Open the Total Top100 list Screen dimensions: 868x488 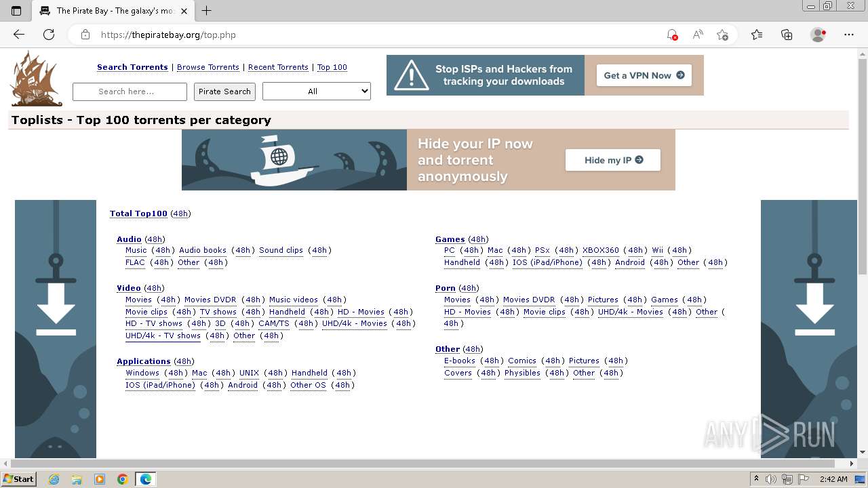pos(138,213)
